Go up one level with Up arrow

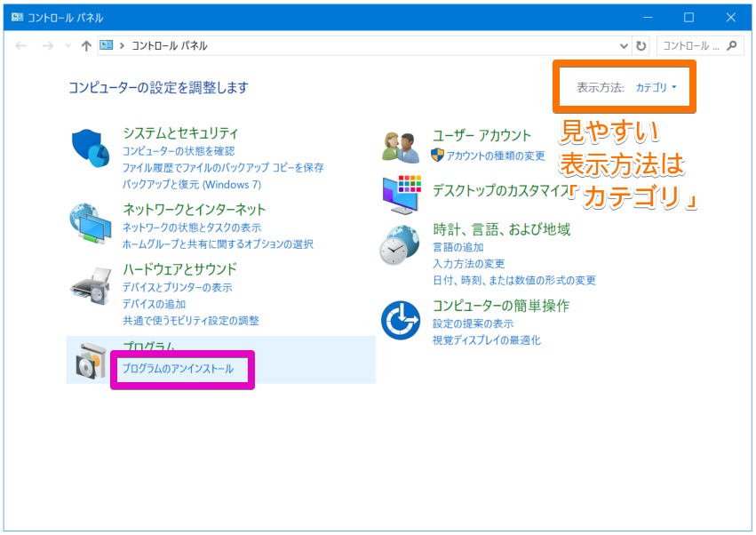coord(86,46)
